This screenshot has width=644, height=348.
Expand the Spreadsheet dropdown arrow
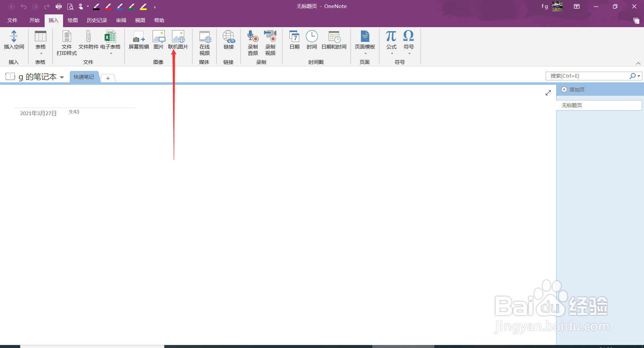111,54
